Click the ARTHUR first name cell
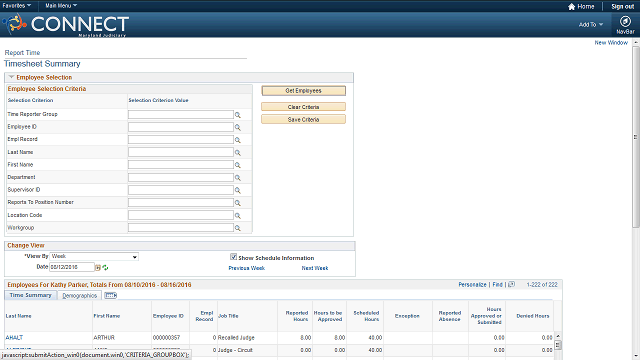This screenshot has width=640, height=360. tap(104, 338)
